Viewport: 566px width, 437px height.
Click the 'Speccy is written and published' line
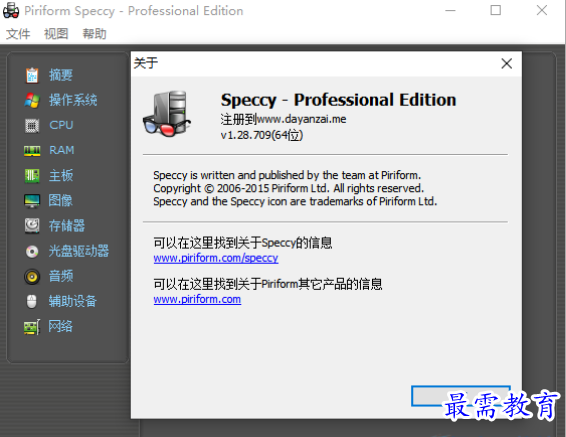[287, 175]
